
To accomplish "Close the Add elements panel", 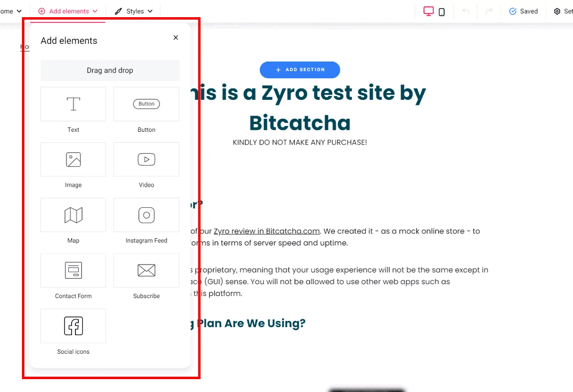I will click(x=176, y=38).
